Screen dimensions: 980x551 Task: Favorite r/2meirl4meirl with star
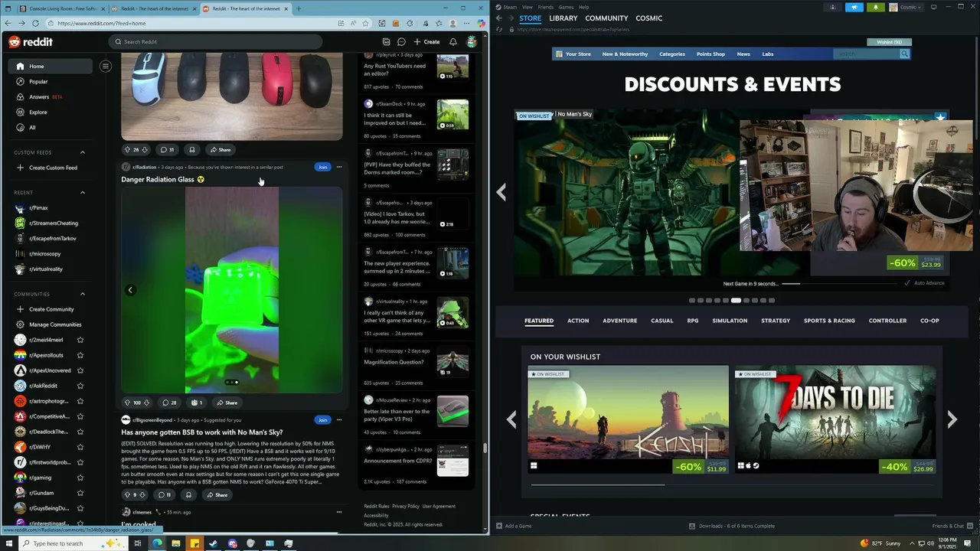point(80,340)
